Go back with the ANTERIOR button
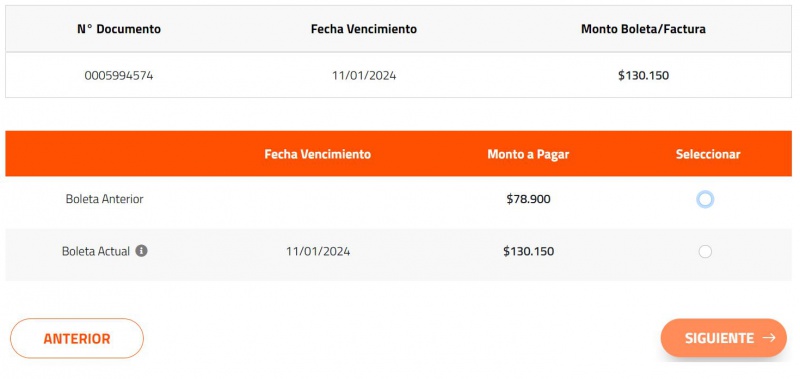800x379 pixels. pos(77,338)
